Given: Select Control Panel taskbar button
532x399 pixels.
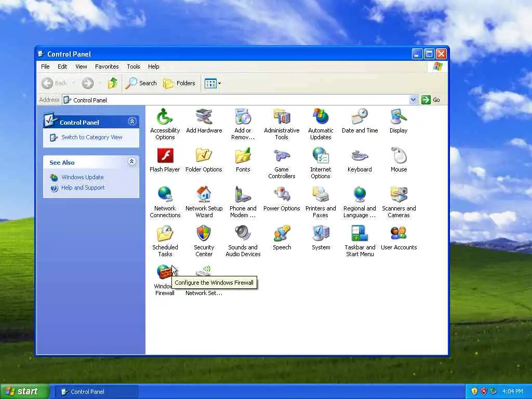Looking at the screenshot, I should tap(96, 392).
